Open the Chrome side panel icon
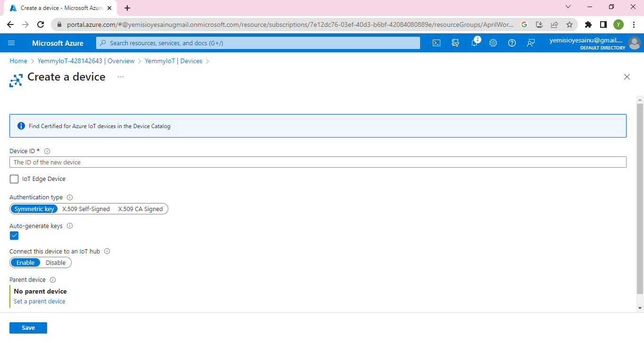Screen dimensions: 644x343 (603, 24)
